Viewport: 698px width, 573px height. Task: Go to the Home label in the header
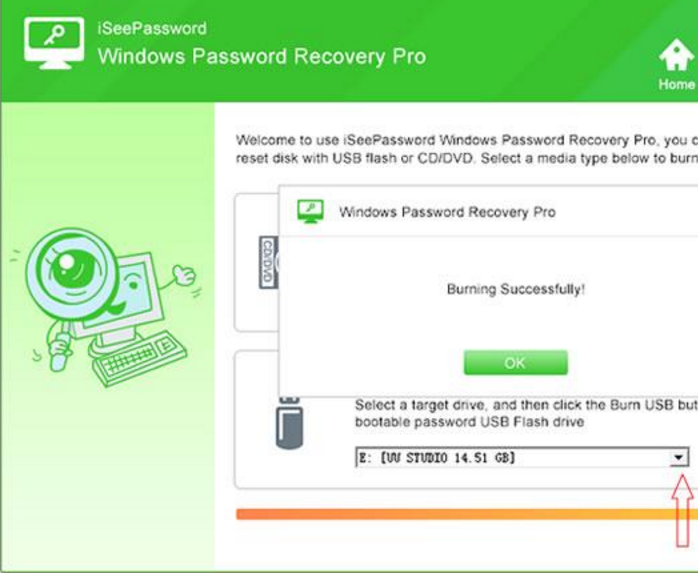click(676, 85)
